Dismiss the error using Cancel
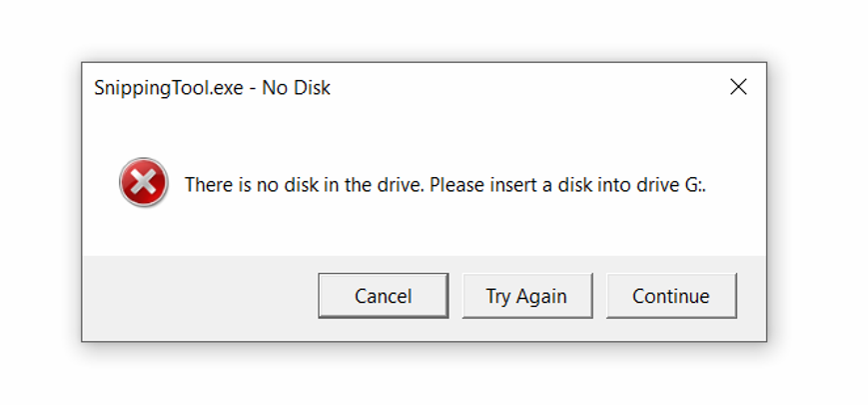This screenshot has height=405, width=868. tap(384, 295)
